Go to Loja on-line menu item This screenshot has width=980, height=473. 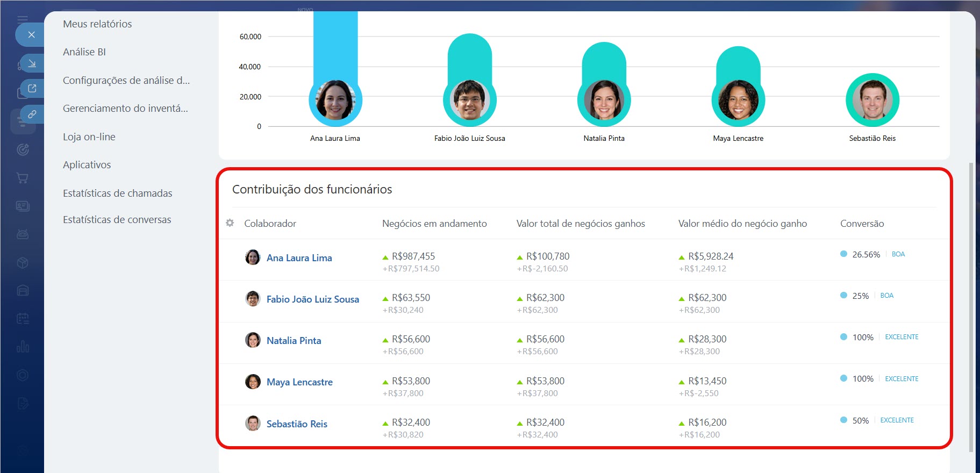pos(89,137)
